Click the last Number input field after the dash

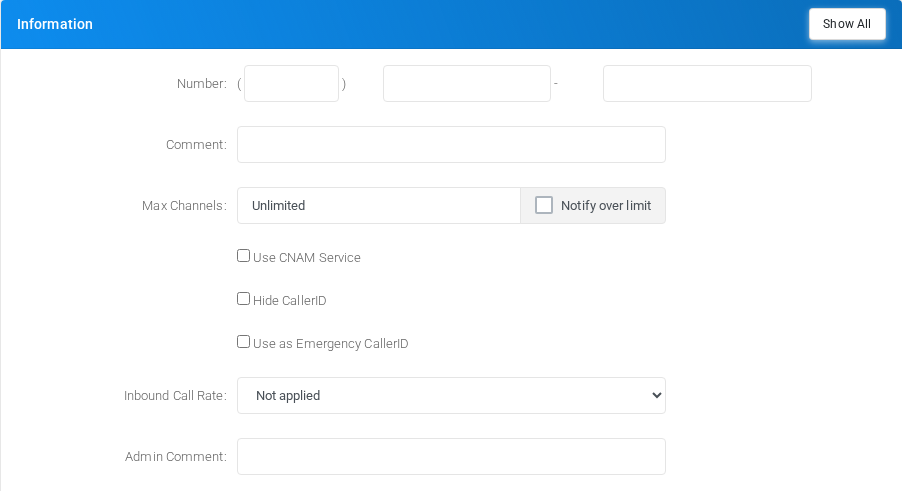pos(707,83)
